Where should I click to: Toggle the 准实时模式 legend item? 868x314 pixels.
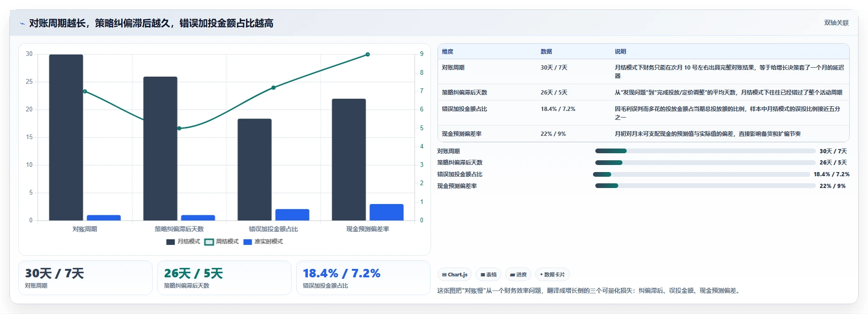[263, 242]
